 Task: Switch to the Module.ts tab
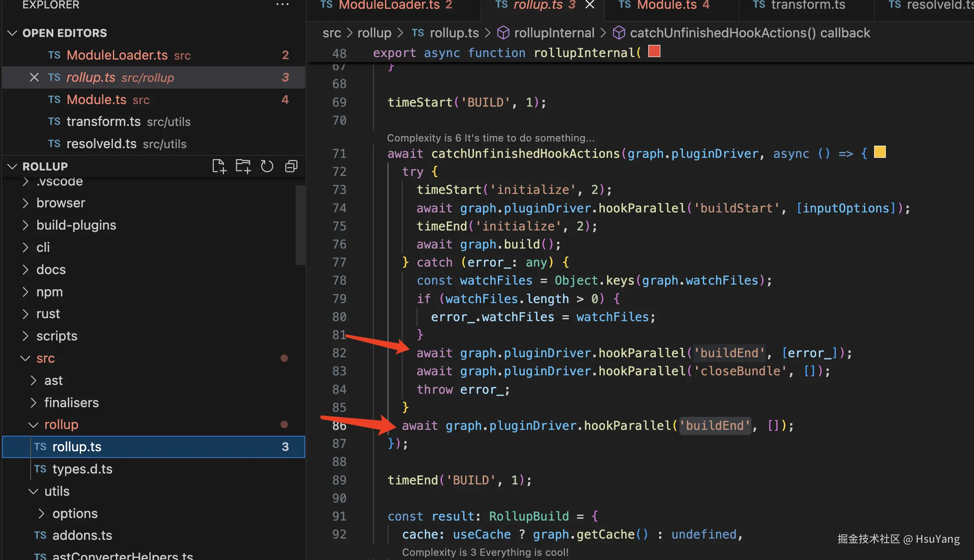point(666,5)
